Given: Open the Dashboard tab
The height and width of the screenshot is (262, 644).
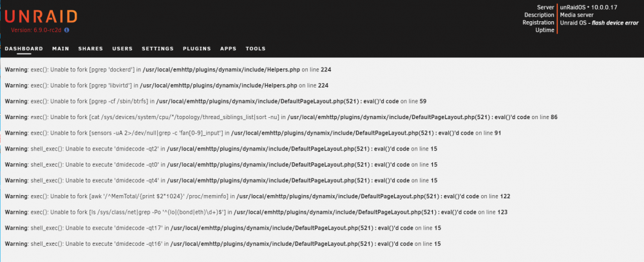Looking at the screenshot, I should [x=24, y=48].
